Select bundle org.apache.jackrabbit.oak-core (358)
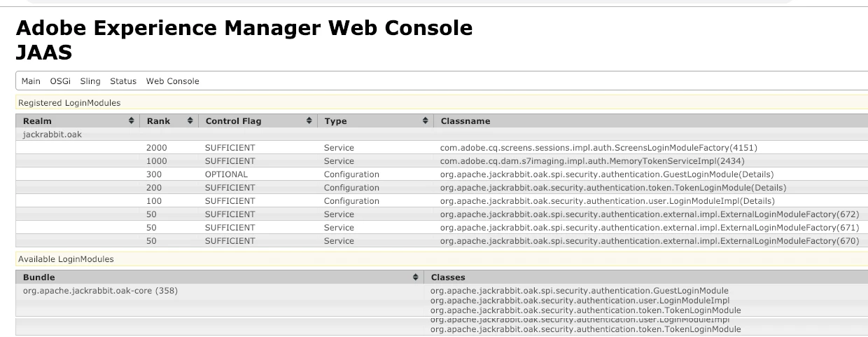 tap(100, 291)
